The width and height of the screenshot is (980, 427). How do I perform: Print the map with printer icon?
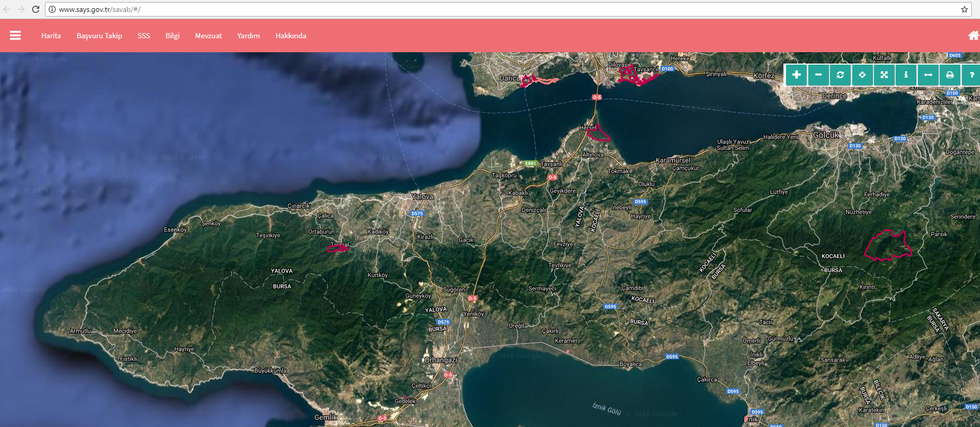[x=950, y=75]
